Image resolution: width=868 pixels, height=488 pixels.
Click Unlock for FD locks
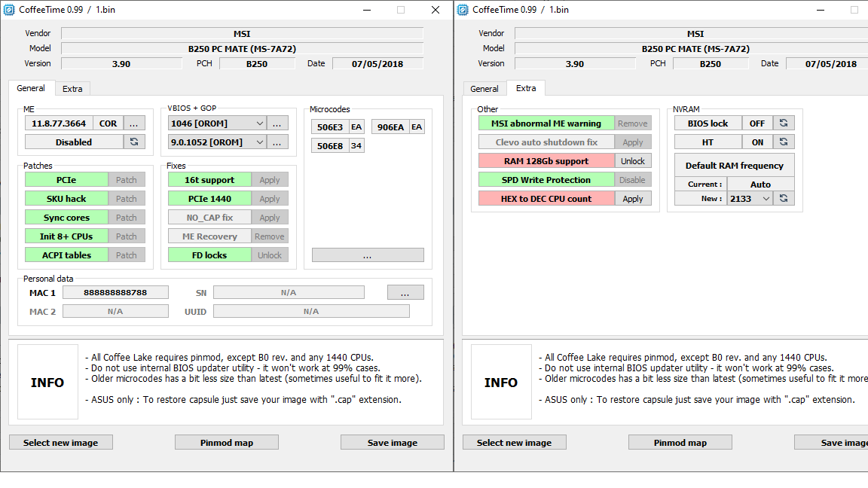coord(270,255)
